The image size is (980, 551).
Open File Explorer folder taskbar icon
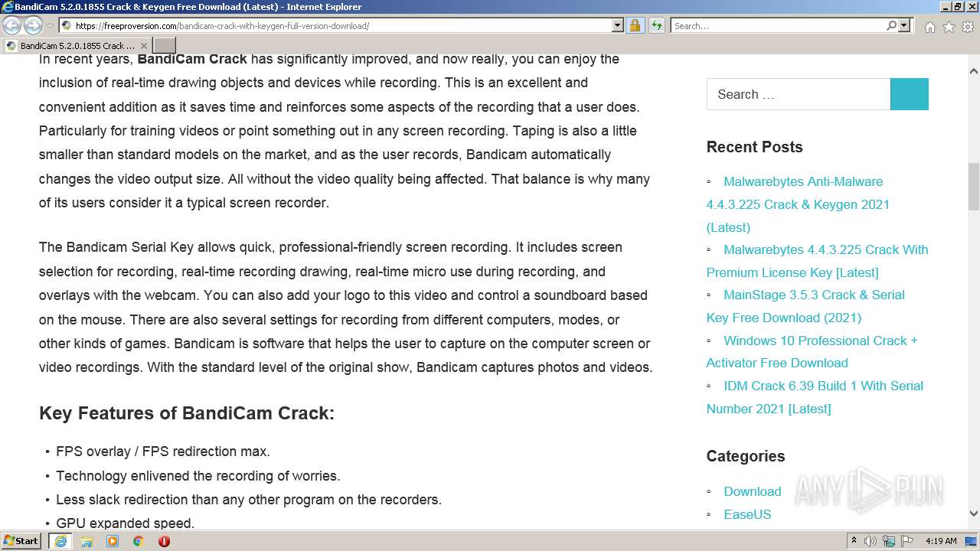coord(87,541)
